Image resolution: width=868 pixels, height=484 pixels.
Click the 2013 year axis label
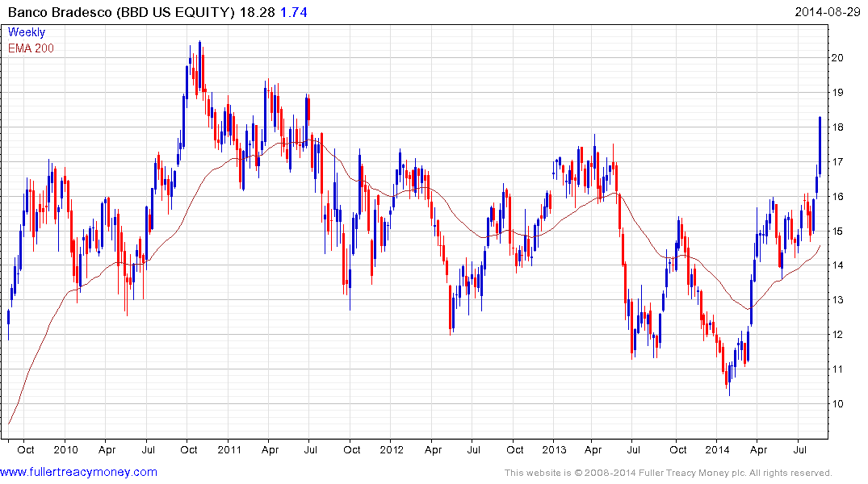(x=554, y=449)
